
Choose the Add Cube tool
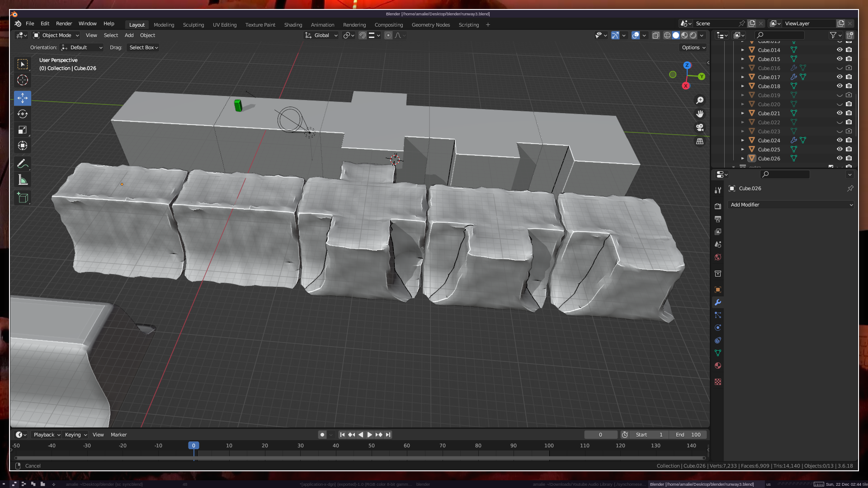click(23, 198)
